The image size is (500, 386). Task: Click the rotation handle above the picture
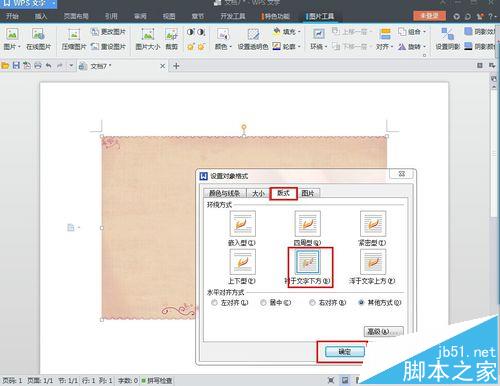244,127
